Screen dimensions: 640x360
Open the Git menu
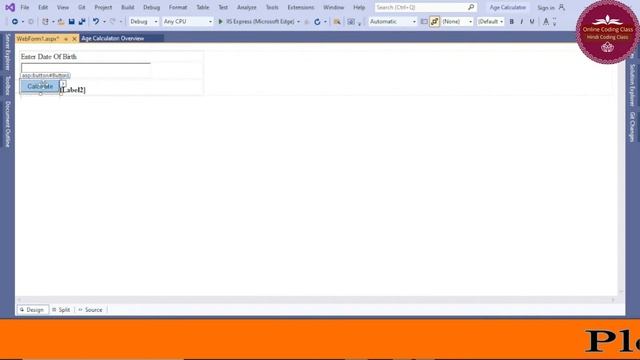[82, 7]
